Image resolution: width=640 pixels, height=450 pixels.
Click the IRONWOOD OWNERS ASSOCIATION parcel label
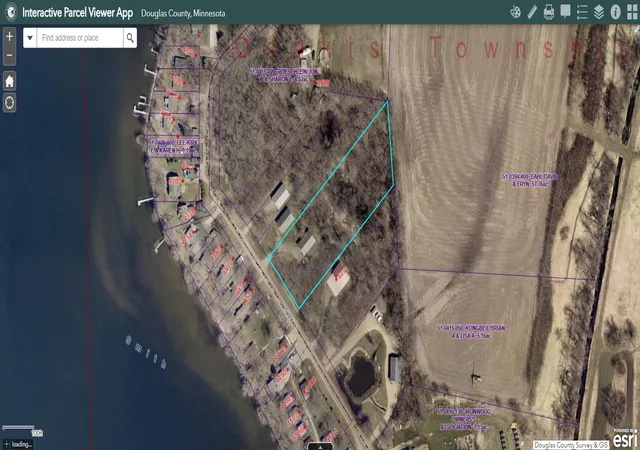click(464, 419)
